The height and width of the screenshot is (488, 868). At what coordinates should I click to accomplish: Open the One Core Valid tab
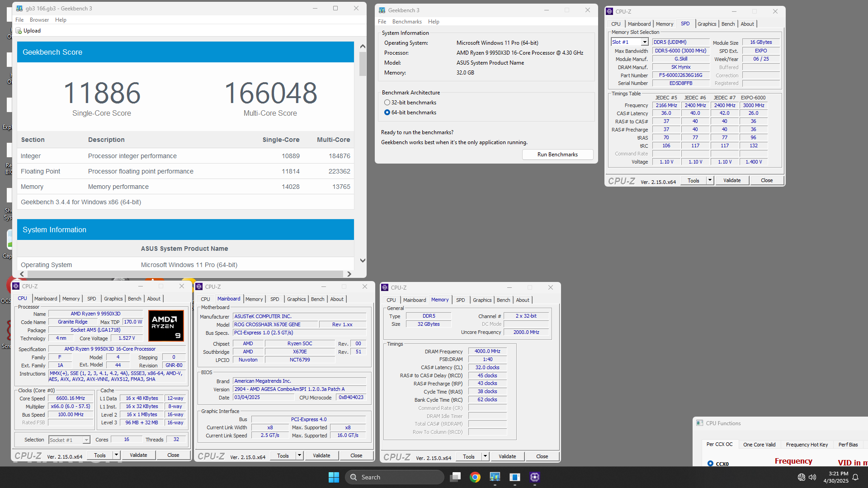coord(759,445)
